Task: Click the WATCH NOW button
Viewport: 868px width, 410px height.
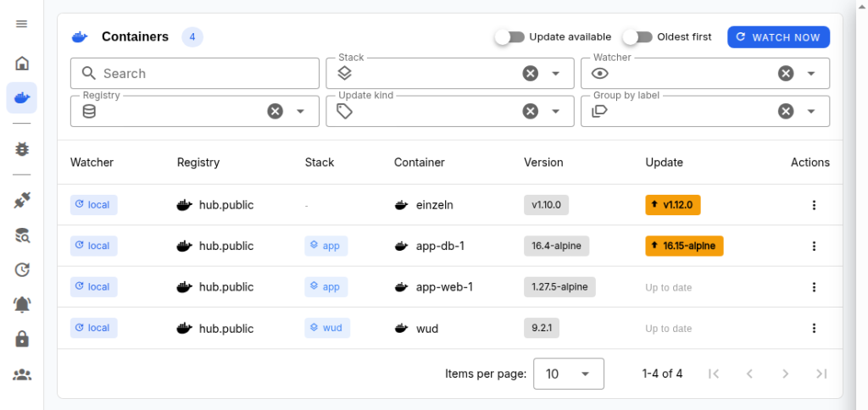Action: 778,37
